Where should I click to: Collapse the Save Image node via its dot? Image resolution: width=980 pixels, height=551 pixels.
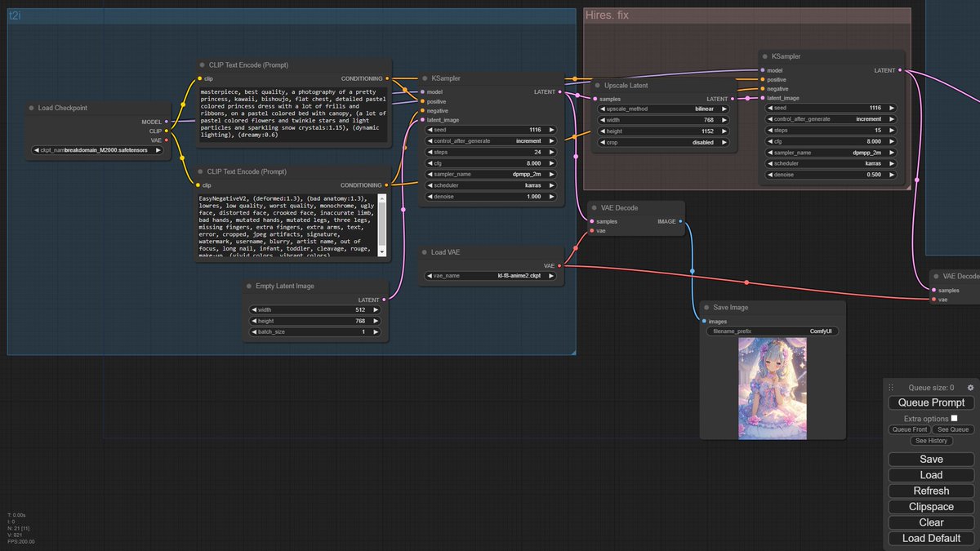pos(707,308)
